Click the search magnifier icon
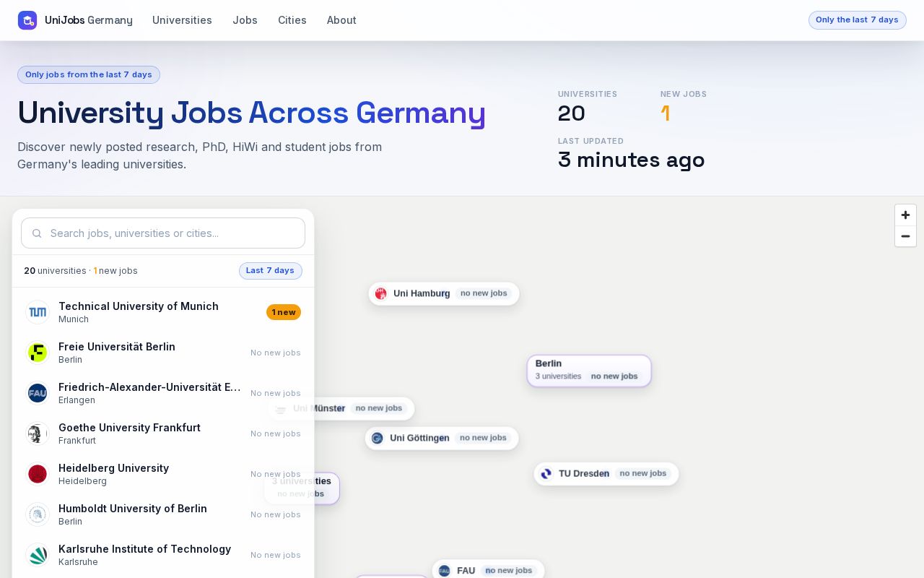The width and height of the screenshot is (924, 578). tap(37, 233)
